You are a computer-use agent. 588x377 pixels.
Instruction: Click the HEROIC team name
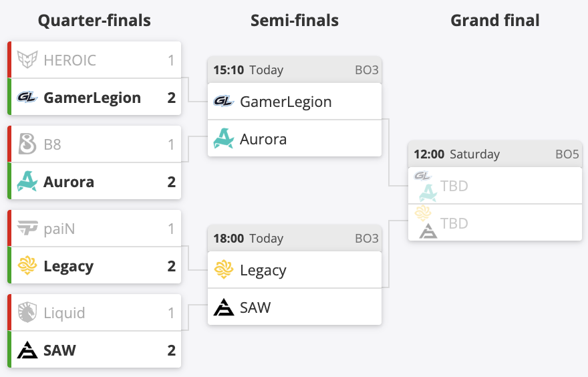69,60
